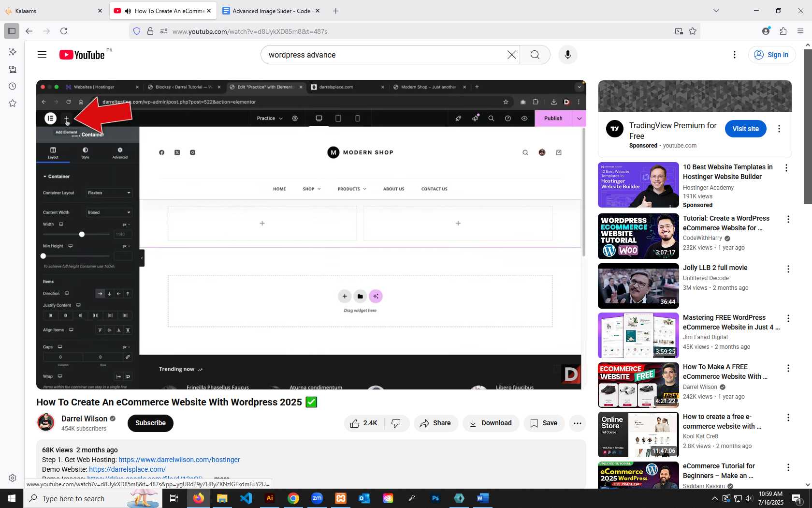
Task: Bookmark this page with star icon
Action: click(x=693, y=31)
